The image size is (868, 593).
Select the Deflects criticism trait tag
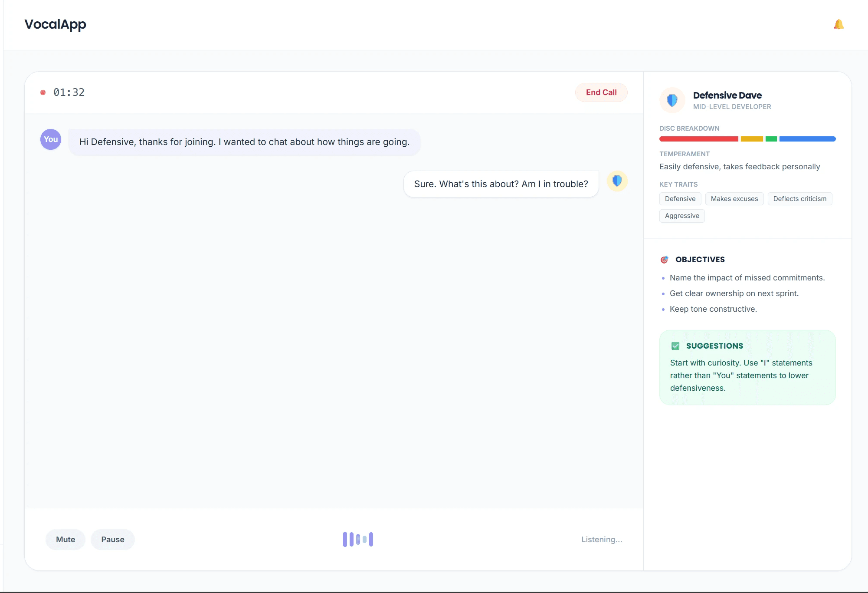(799, 199)
